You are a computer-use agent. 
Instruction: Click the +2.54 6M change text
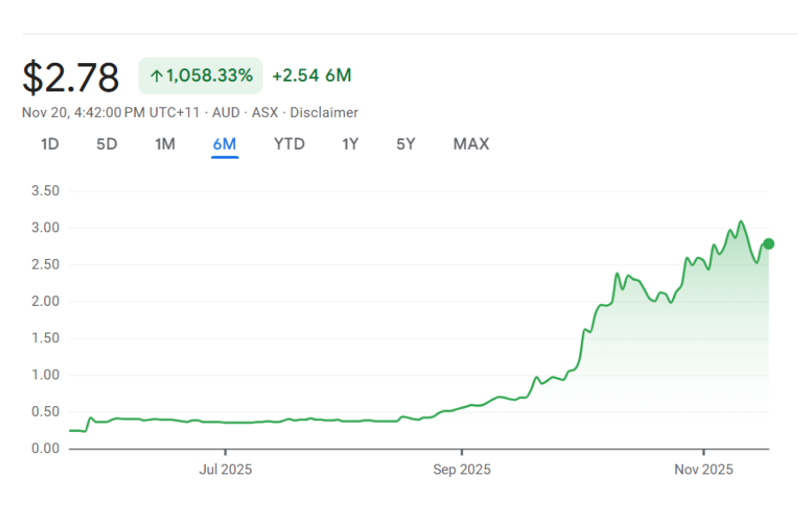pos(311,76)
